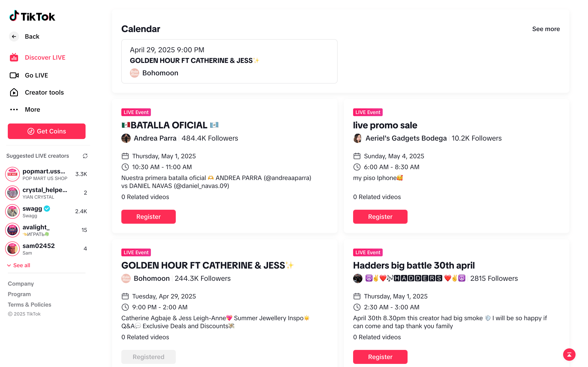Expand the More options ellipsis

(x=14, y=110)
